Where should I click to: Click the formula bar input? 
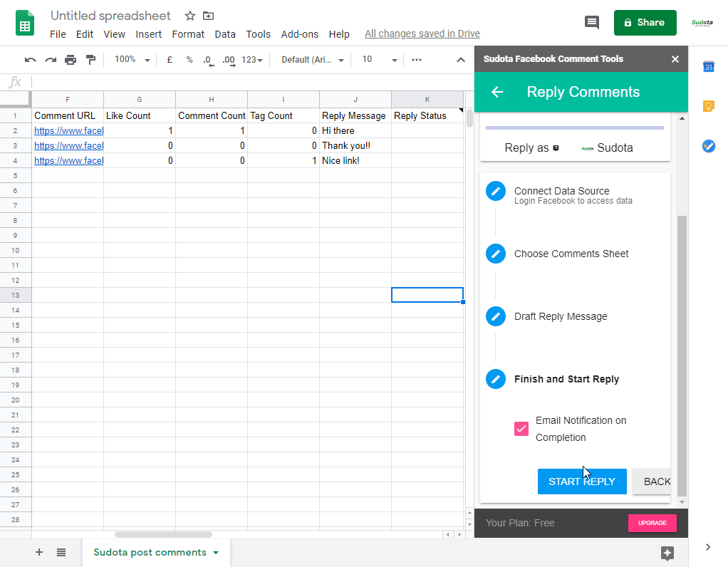[x=252, y=82]
